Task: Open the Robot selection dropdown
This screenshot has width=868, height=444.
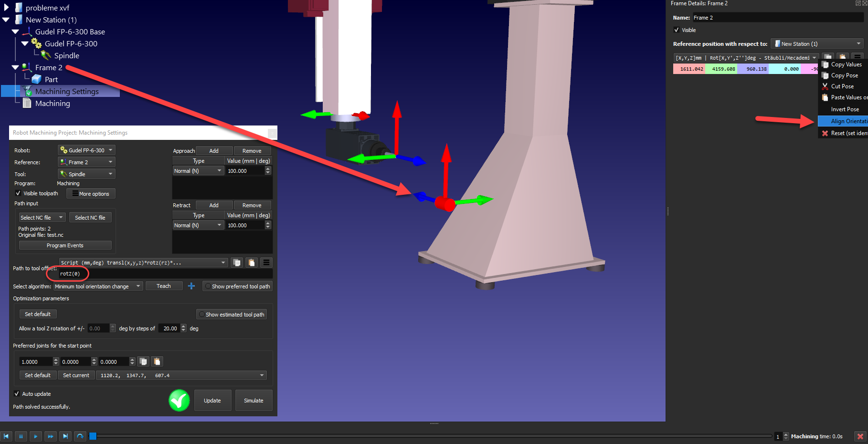Action: point(86,150)
